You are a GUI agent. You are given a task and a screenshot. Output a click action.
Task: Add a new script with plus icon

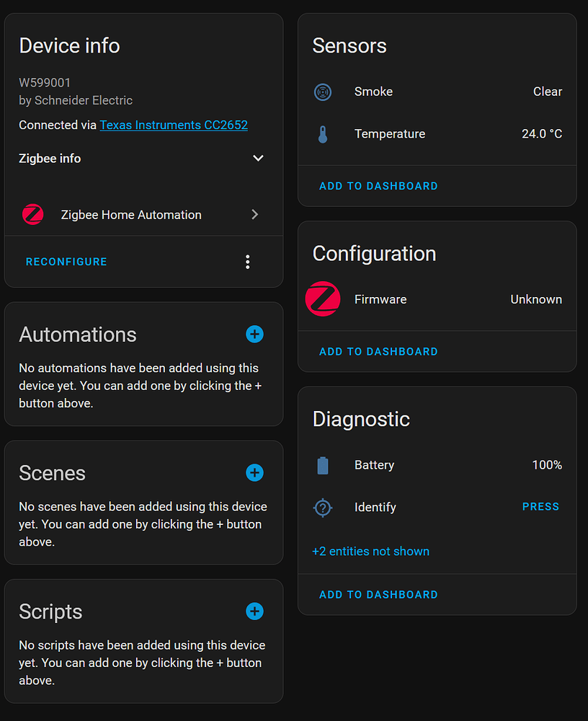(254, 611)
